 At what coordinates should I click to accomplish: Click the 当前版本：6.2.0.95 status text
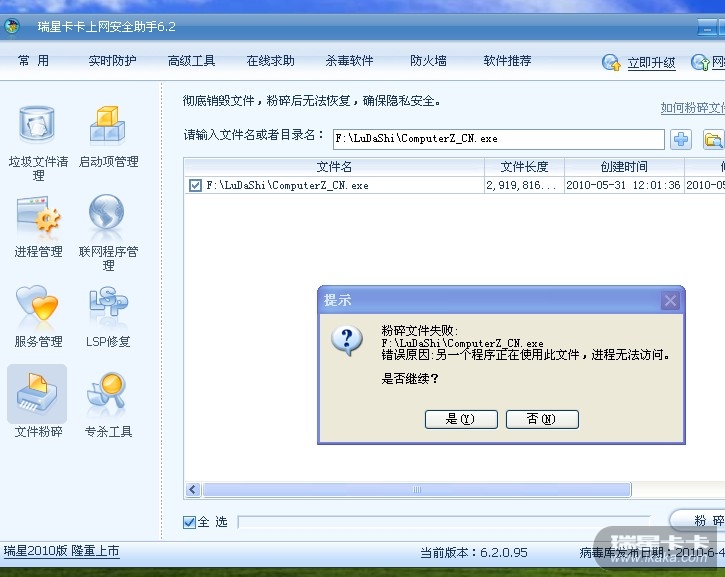(474, 552)
